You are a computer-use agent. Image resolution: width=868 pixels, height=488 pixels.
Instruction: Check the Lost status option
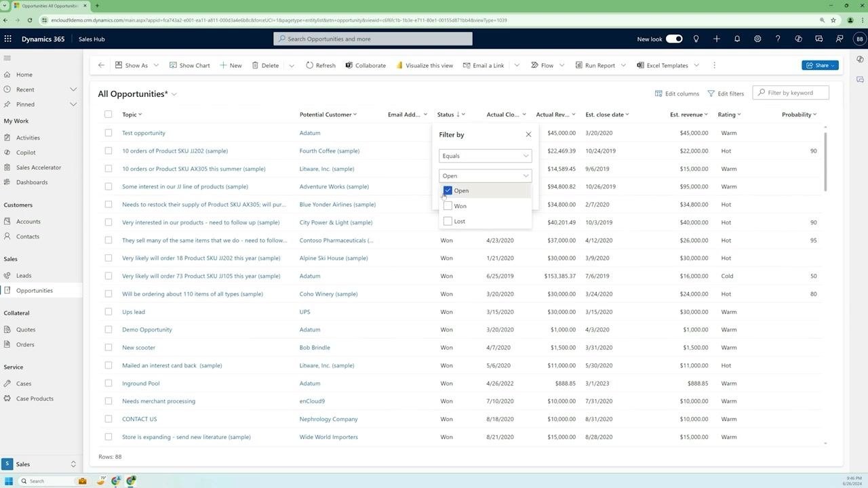tap(448, 221)
